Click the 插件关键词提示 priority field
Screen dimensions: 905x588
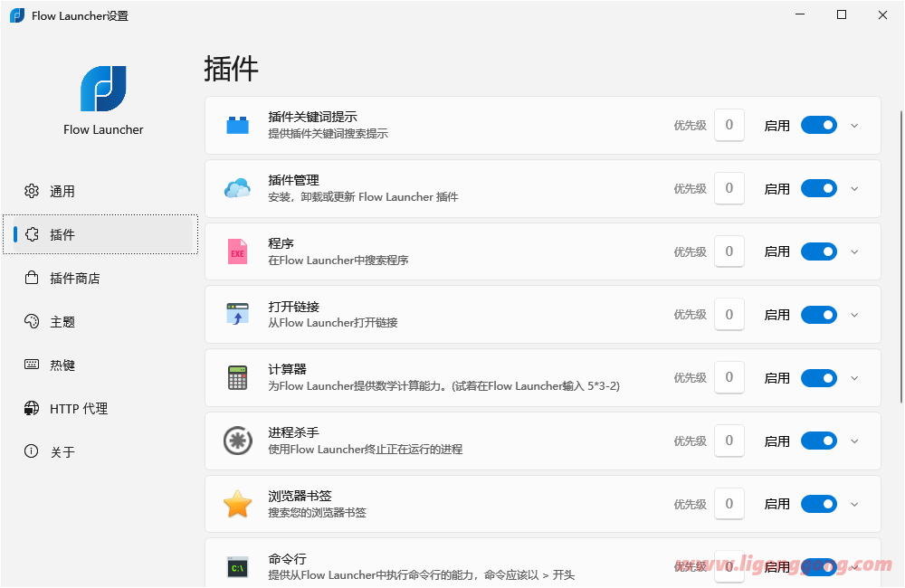[x=729, y=125]
